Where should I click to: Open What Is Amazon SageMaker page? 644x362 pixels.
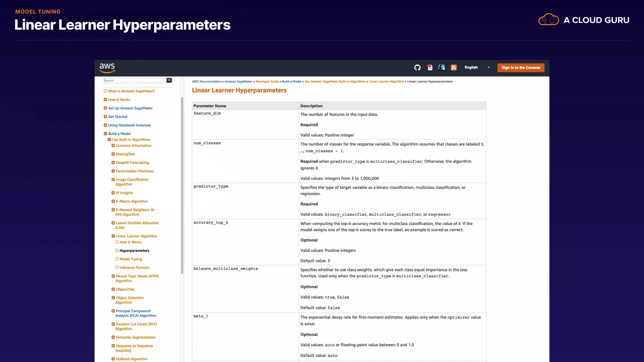pos(131,91)
